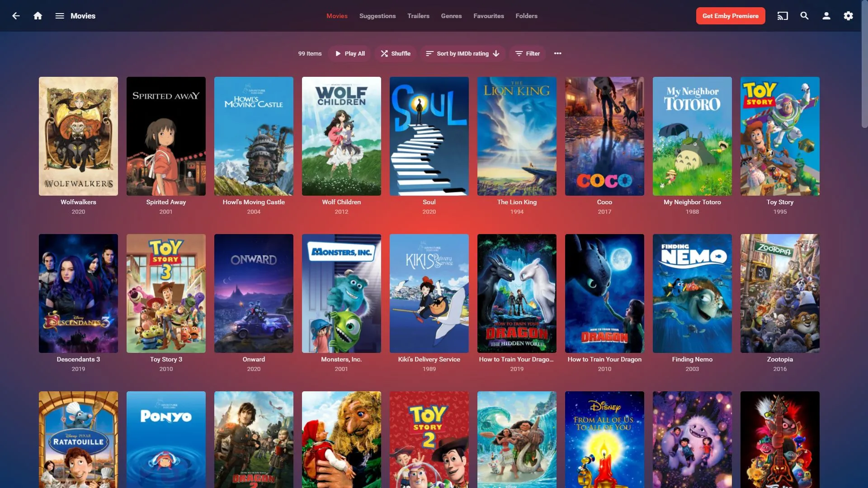Open the Spirited Away poster
Image resolution: width=868 pixels, height=488 pixels.
pyautogui.click(x=166, y=136)
